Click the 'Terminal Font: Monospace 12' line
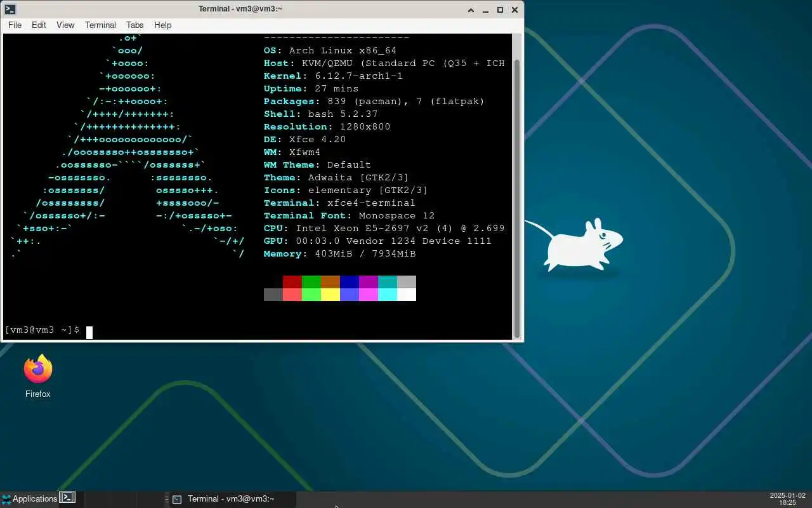 (350, 216)
